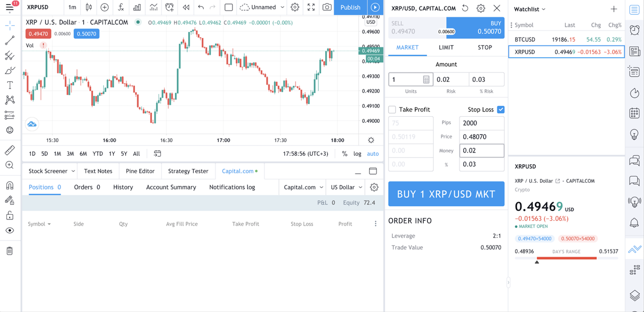Click the camera snapshot icon

click(327, 7)
